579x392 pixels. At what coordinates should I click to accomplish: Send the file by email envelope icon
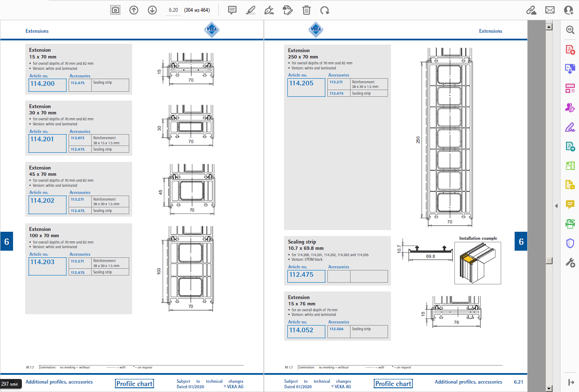[x=550, y=10]
